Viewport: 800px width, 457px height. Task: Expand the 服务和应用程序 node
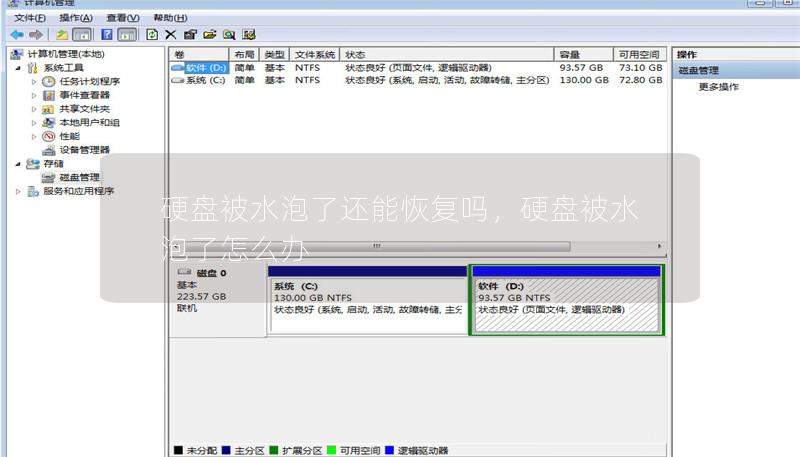(x=18, y=191)
